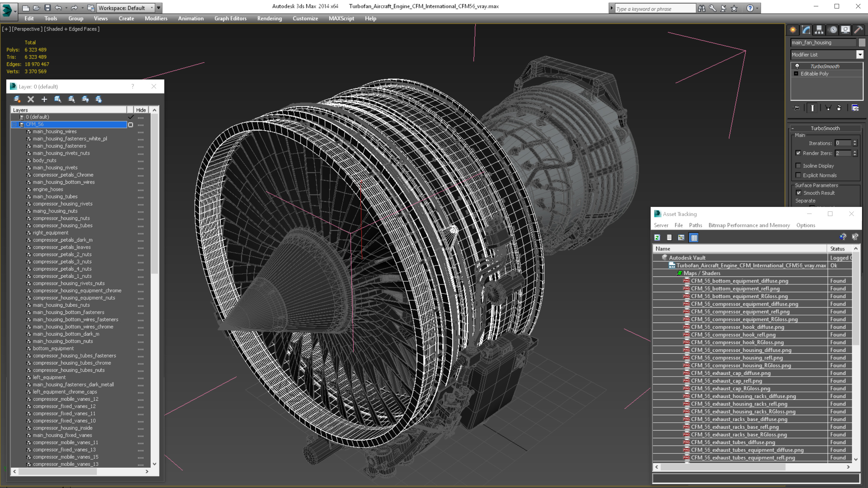Image resolution: width=868 pixels, height=488 pixels.
Task: Open the Hierarchy command panel tab
Action: (x=819, y=30)
